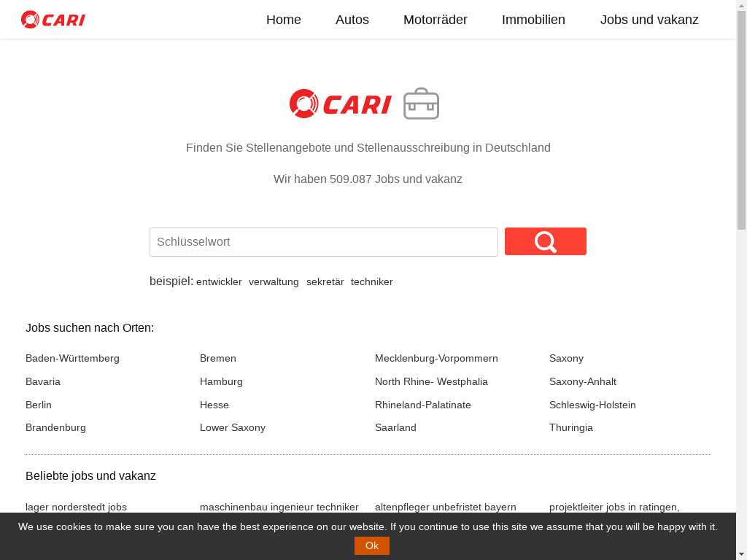Open the Autos section
The image size is (747, 560).
click(x=352, y=20)
